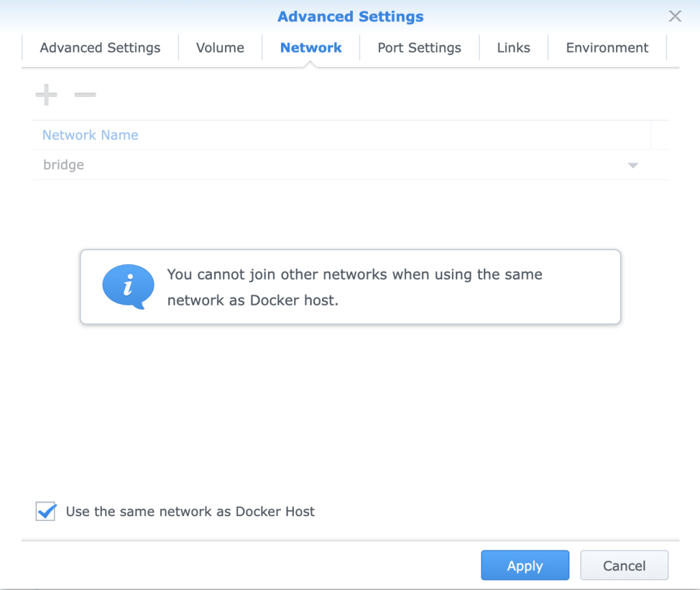
Task: Close the Advanced Settings dialog with X
Action: click(675, 16)
